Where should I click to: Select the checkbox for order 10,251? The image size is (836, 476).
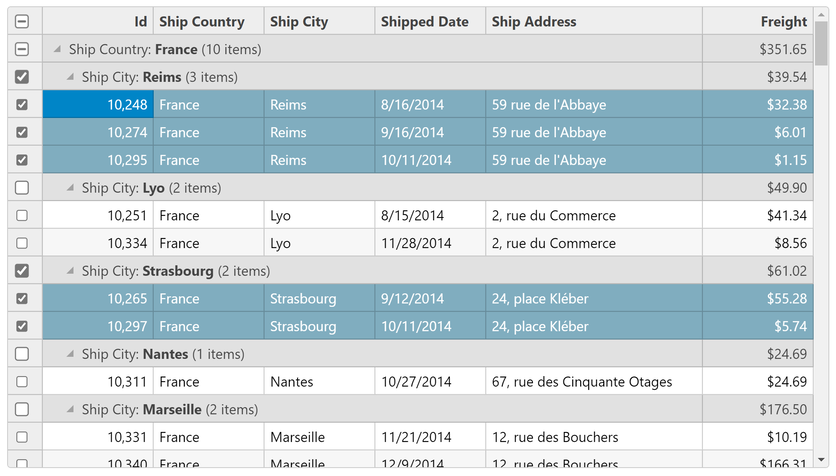pyautogui.click(x=22, y=216)
